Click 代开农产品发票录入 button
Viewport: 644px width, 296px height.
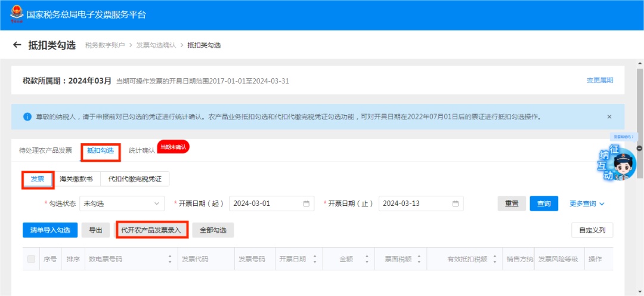(x=151, y=230)
